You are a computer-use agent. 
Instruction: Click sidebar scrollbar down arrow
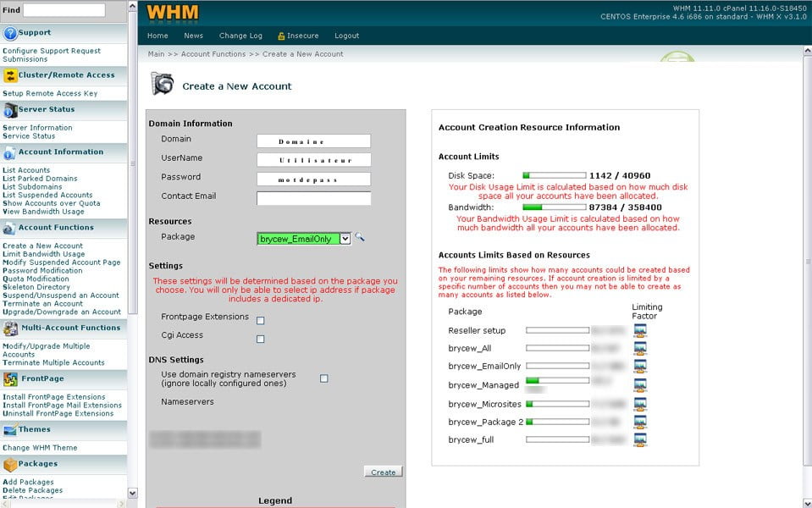pos(133,493)
